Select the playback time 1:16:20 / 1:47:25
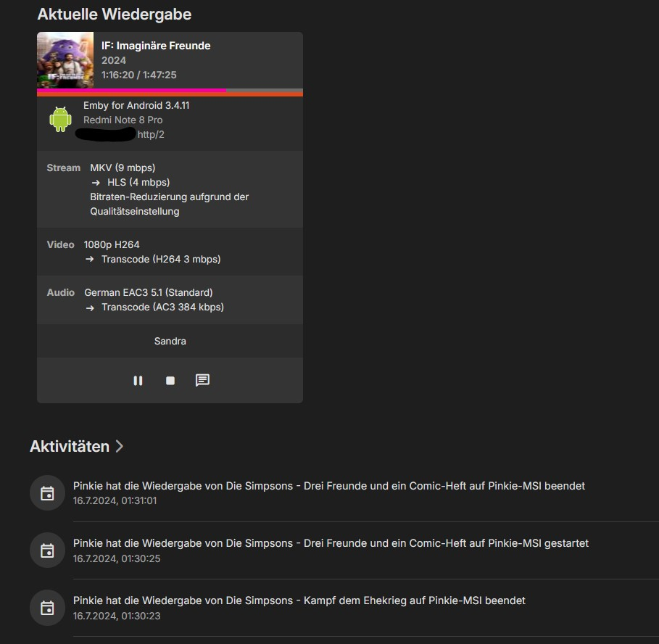The width and height of the screenshot is (659, 644). [138, 75]
